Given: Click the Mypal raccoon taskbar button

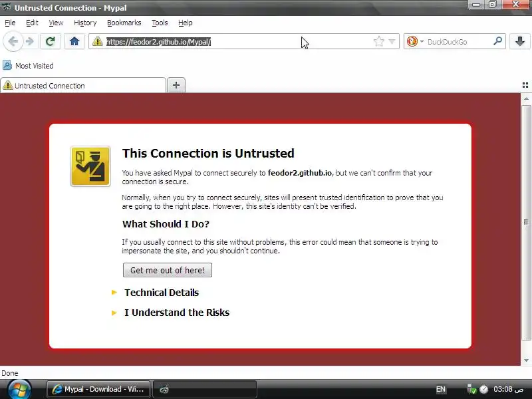Looking at the screenshot, I should click(x=205, y=389).
